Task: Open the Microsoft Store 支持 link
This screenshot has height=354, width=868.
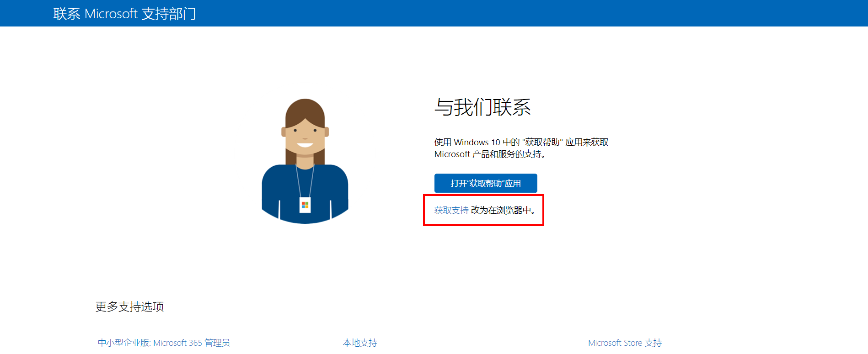Action: click(625, 343)
